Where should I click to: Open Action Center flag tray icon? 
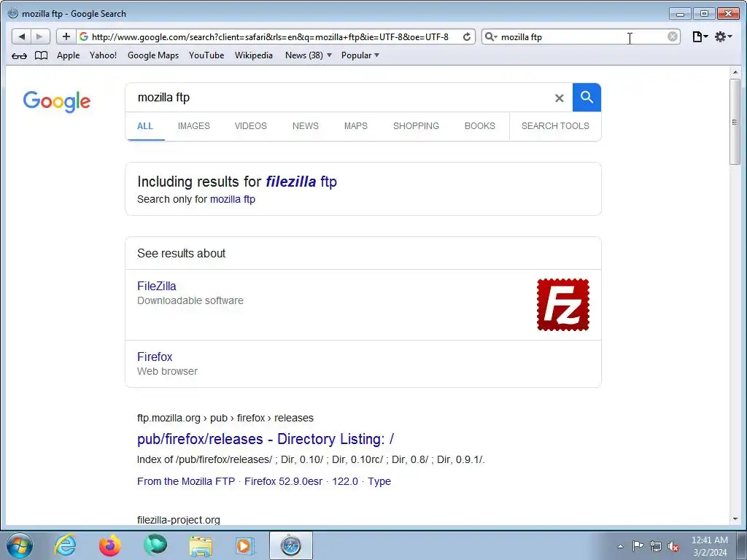[638, 545]
